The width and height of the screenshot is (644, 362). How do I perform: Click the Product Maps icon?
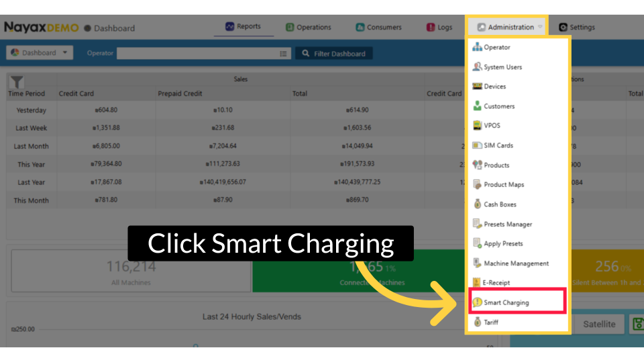tap(477, 184)
